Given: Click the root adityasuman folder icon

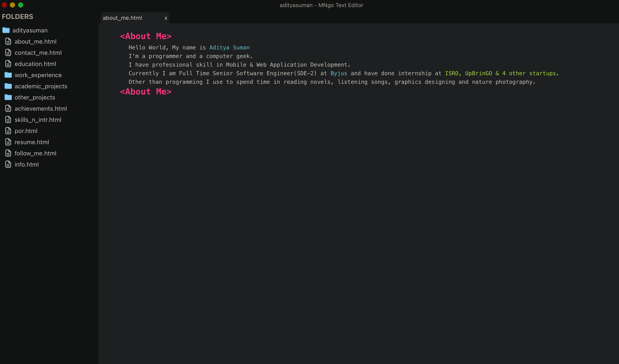Looking at the screenshot, I should 6,30.
